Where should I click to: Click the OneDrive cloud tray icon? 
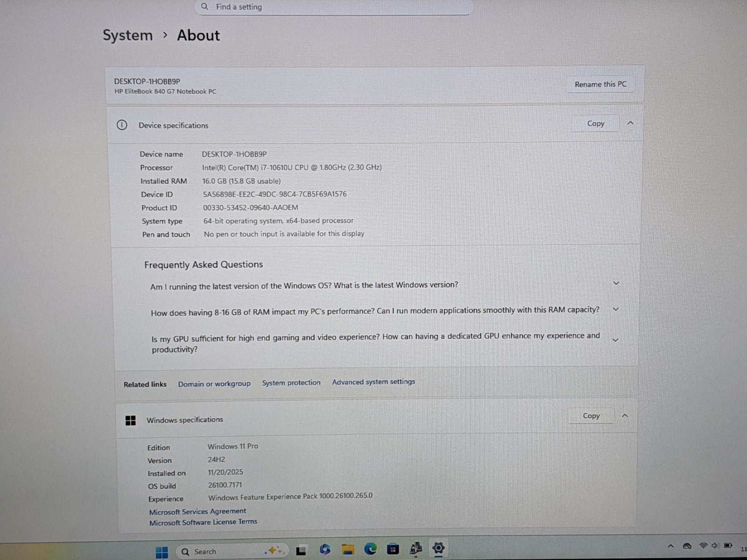click(x=687, y=546)
